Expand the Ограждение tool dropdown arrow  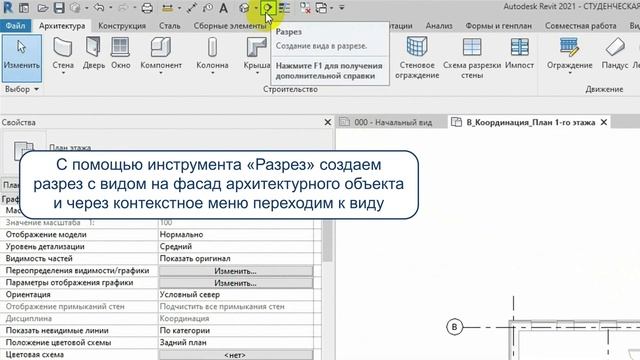[x=570, y=73]
